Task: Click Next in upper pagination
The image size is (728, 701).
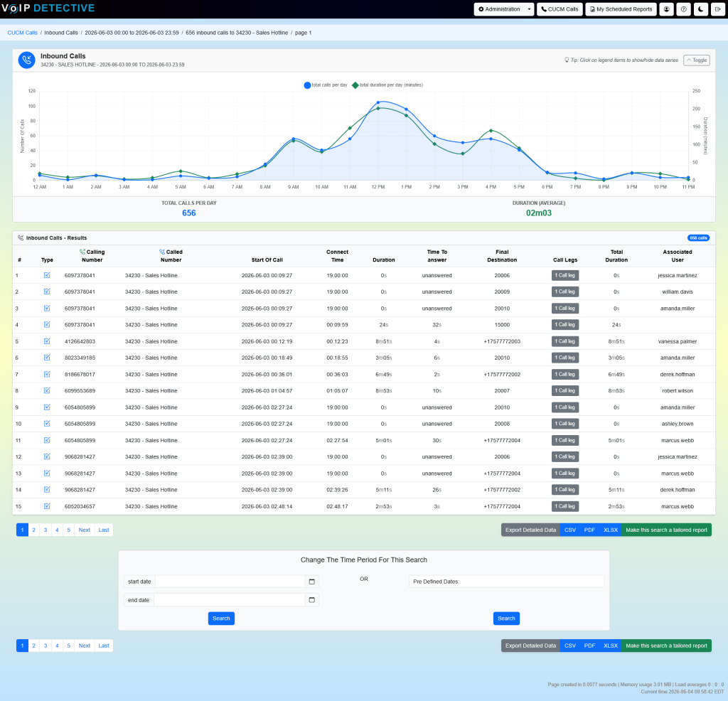Action: click(85, 530)
